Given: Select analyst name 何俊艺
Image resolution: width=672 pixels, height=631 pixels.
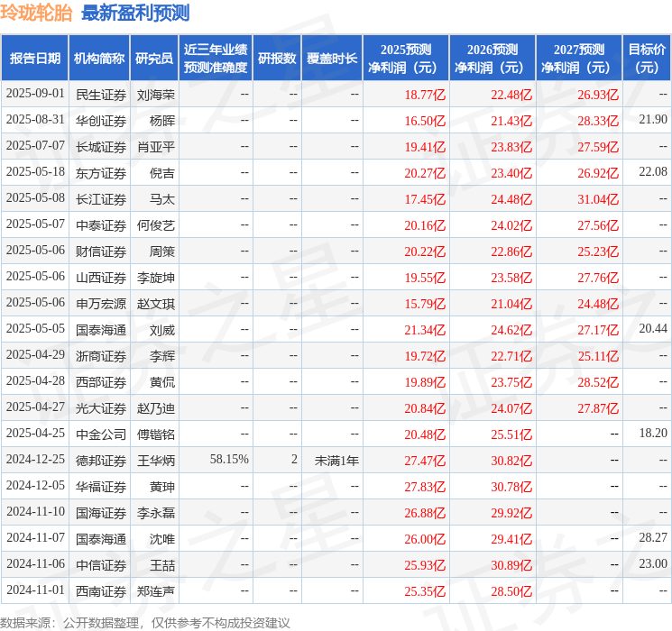Looking at the screenshot, I should coord(156,225).
